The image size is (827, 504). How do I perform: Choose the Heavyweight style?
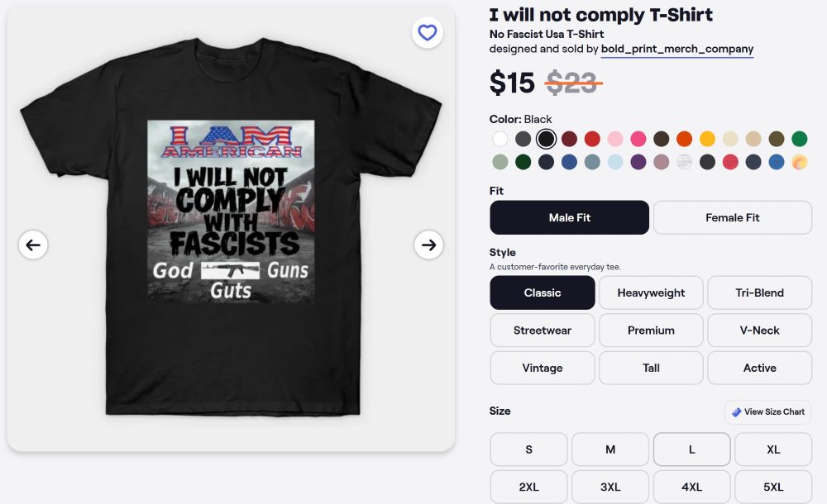[651, 292]
